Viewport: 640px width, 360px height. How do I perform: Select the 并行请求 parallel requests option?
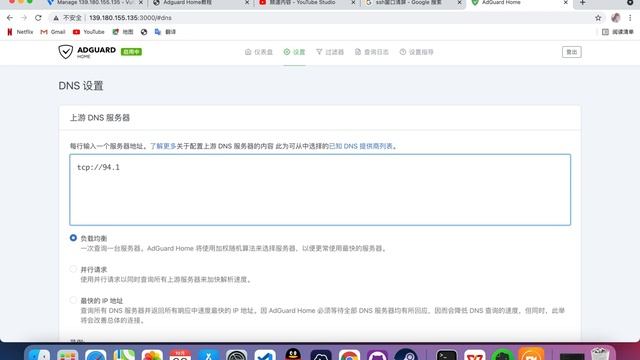73,269
